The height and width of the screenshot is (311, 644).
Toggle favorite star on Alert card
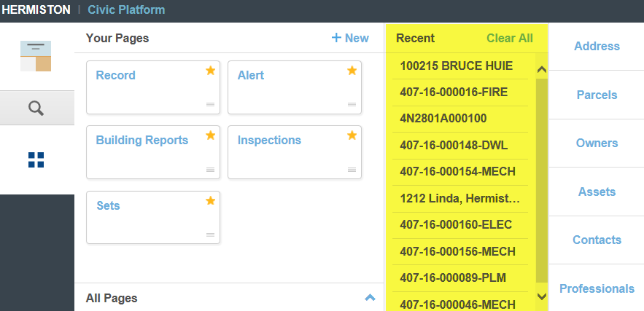(352, 71)
